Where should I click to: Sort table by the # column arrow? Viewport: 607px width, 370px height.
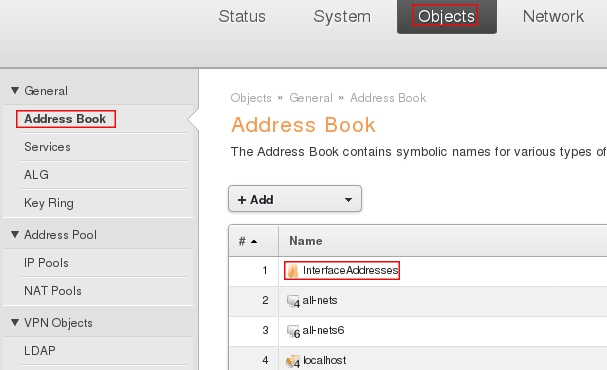(x=254, y=242)
